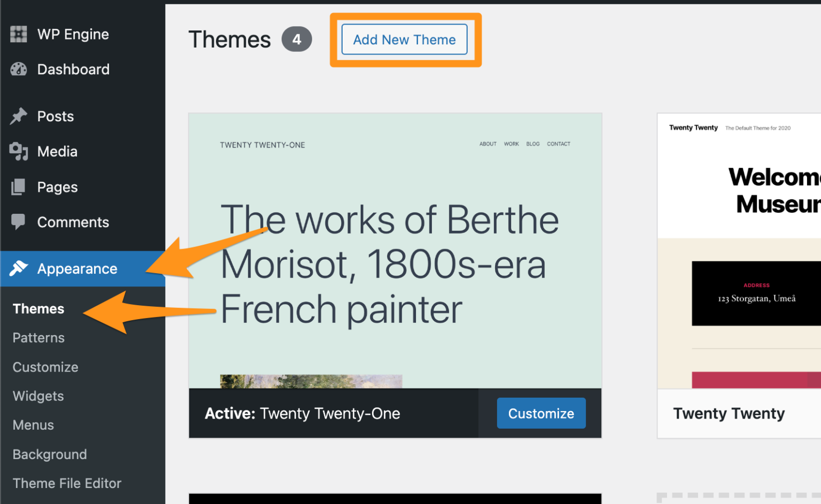Click the Comments speech bubble icon
The width and height of the screenshot is (821, 504).
coord(19,222)
